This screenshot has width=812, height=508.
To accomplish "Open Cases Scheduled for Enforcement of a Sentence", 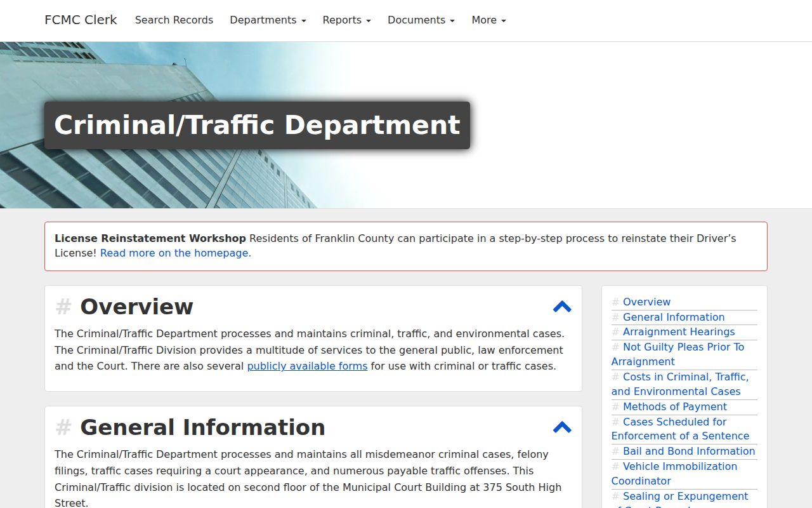I will 680,429.
